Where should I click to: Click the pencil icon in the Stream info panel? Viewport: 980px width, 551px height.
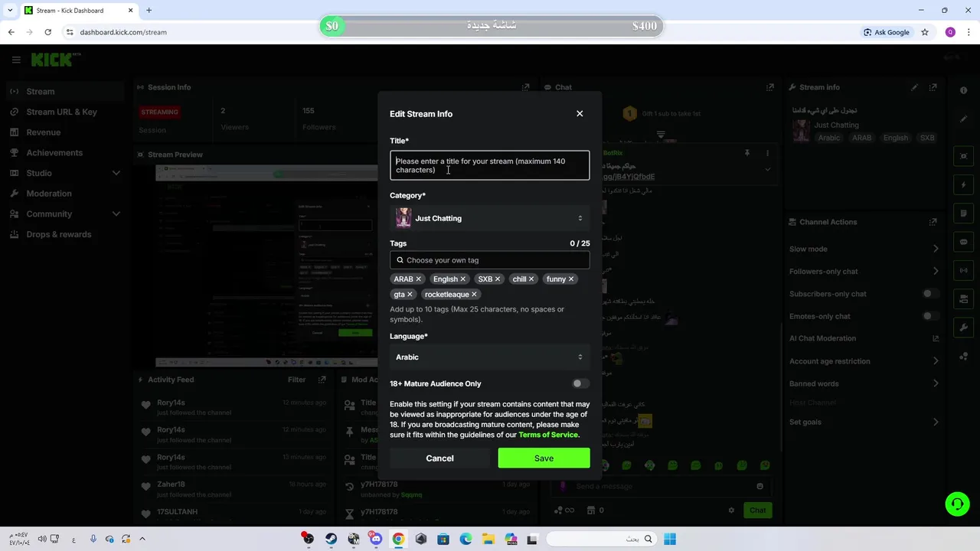914,87
